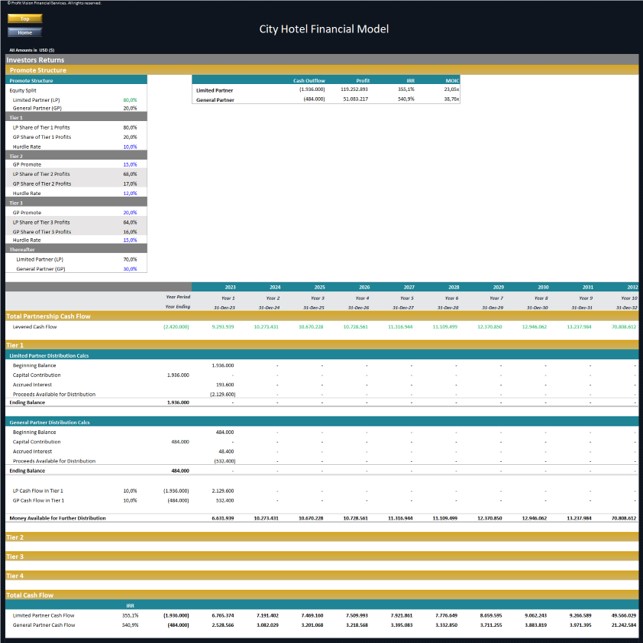Select LP accrued interest value 193.600

225,385
